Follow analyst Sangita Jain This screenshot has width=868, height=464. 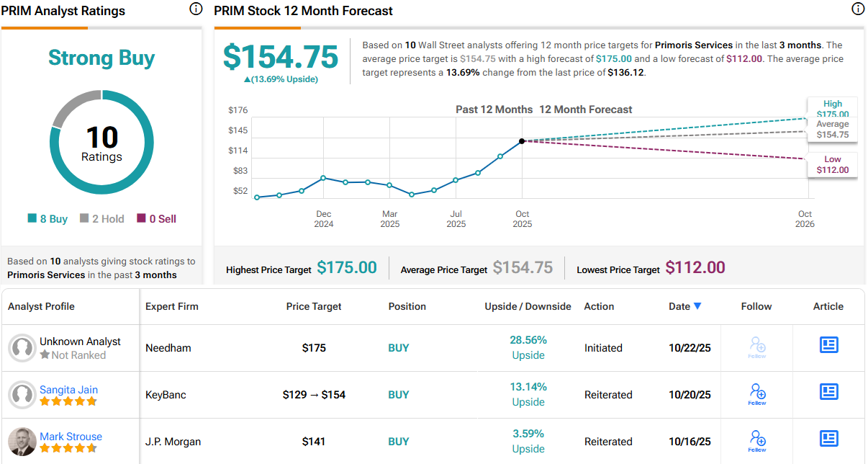point(757,394)
